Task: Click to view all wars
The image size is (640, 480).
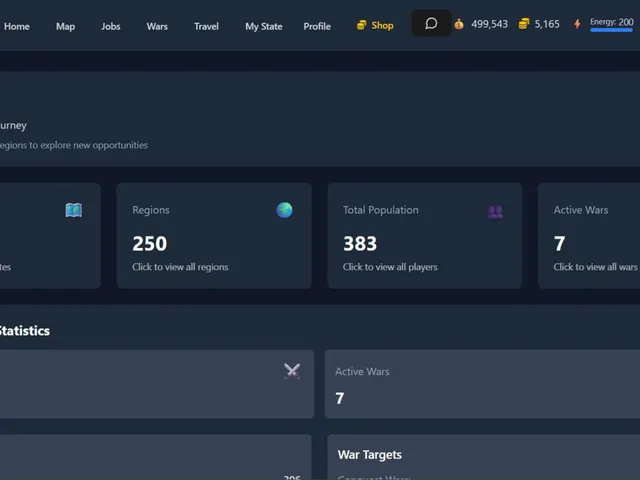Action: (x=595, y=267)
